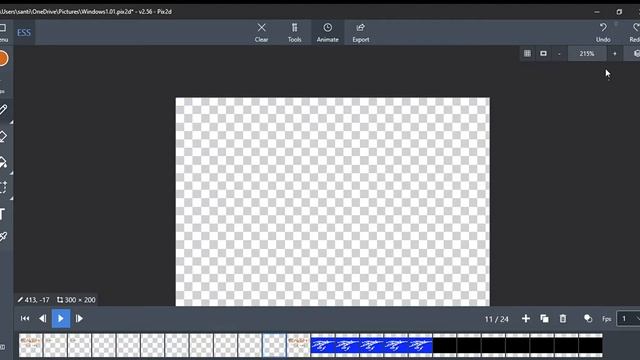The height and width of the screenshot is (360, 640).
Task: Zoom out with the minus button
Action: pyautogui.click(x=559, y=53)
